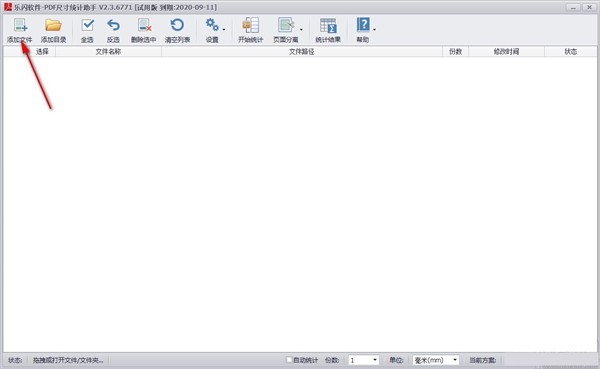
Task: Click the 当前方案 status label
Action: (483, 360)
